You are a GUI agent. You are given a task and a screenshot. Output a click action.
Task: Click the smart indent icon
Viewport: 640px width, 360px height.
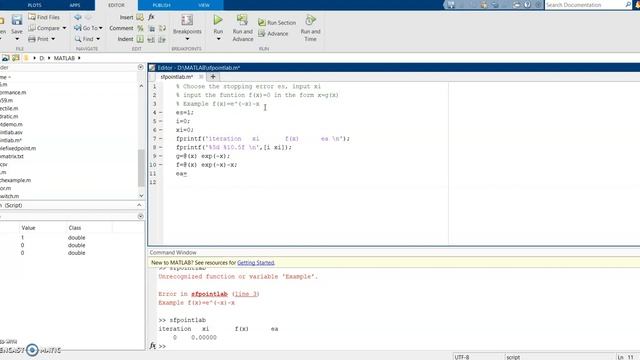click(140, 39)
